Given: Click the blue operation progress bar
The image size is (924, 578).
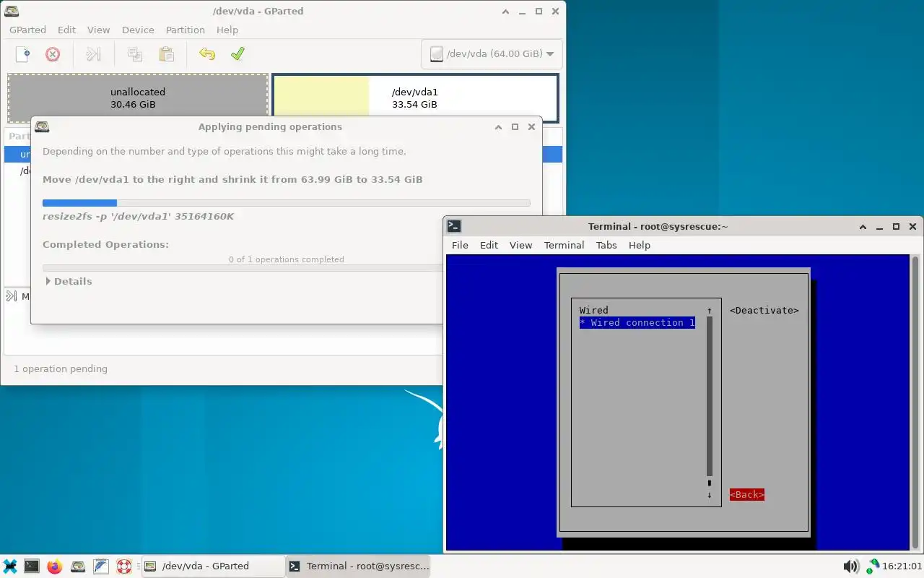Looking at the screenshot, I should (287, 203).
